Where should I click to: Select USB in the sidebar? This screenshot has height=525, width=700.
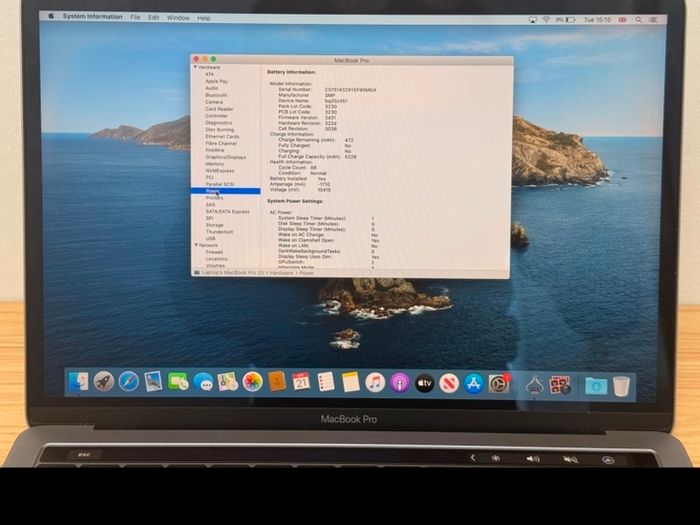211,238
